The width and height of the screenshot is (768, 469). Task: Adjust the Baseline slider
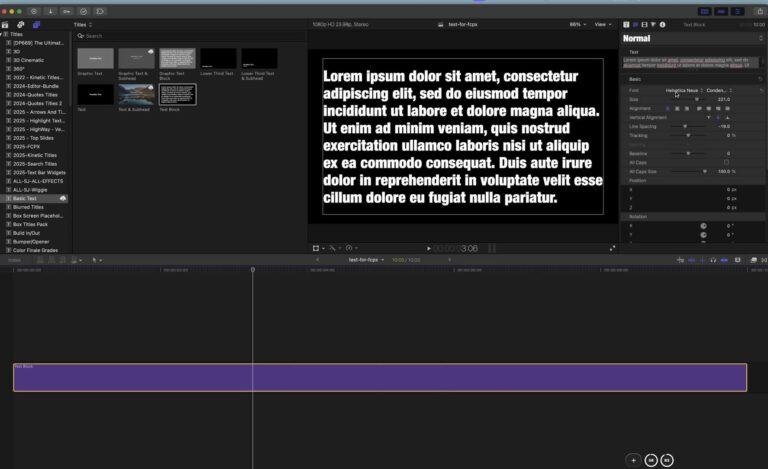coord(688,153)
